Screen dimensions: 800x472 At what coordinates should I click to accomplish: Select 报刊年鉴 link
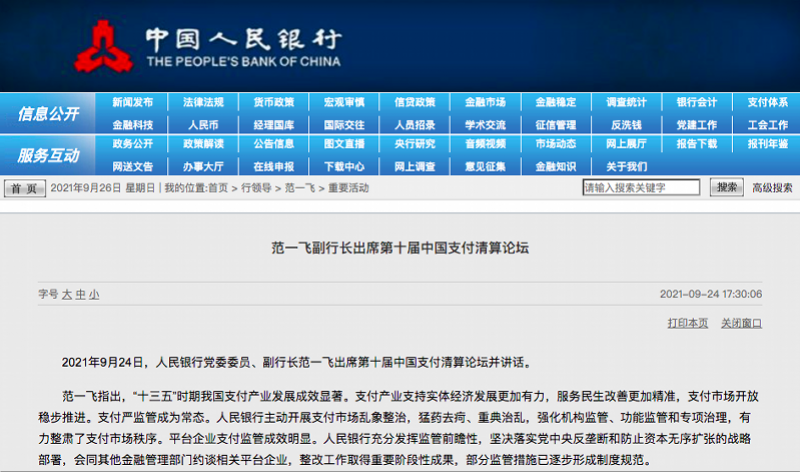(768, 144)
